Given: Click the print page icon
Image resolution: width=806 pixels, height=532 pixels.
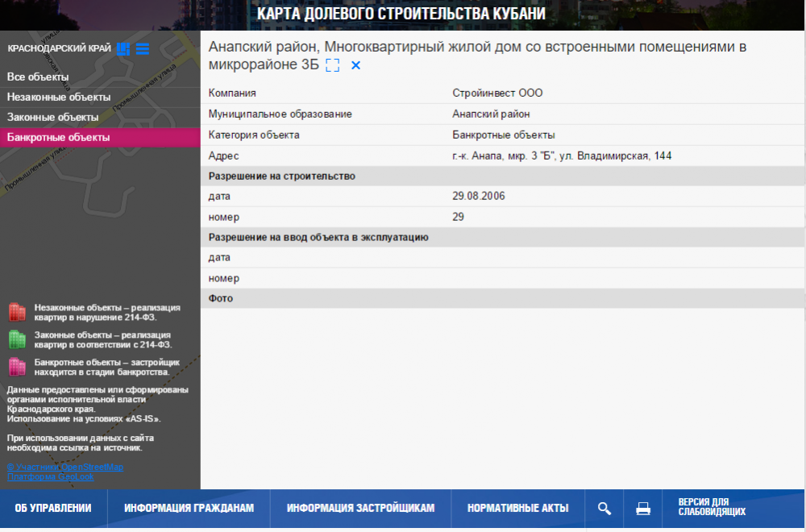Looking at the screenshot, I should pyautogui.click(x=643, y=509).
